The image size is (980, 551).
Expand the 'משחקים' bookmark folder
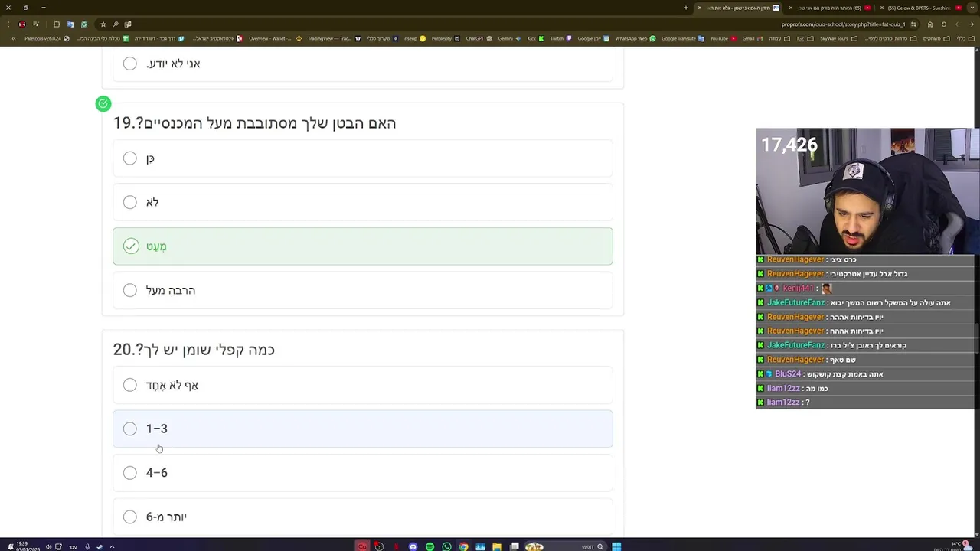(x=936, y=38)
